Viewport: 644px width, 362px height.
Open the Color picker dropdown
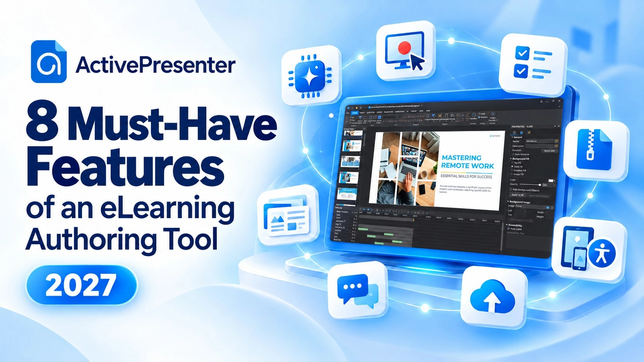[552, 180]
